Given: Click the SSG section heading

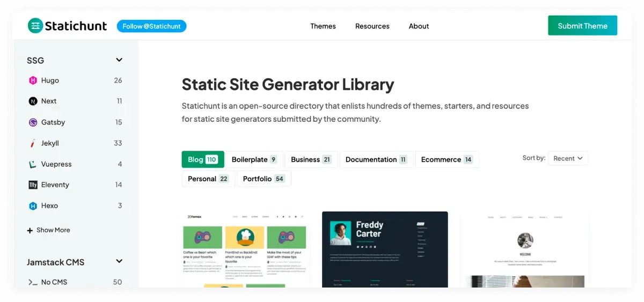Looking at the screenshot, I should 35,60.
